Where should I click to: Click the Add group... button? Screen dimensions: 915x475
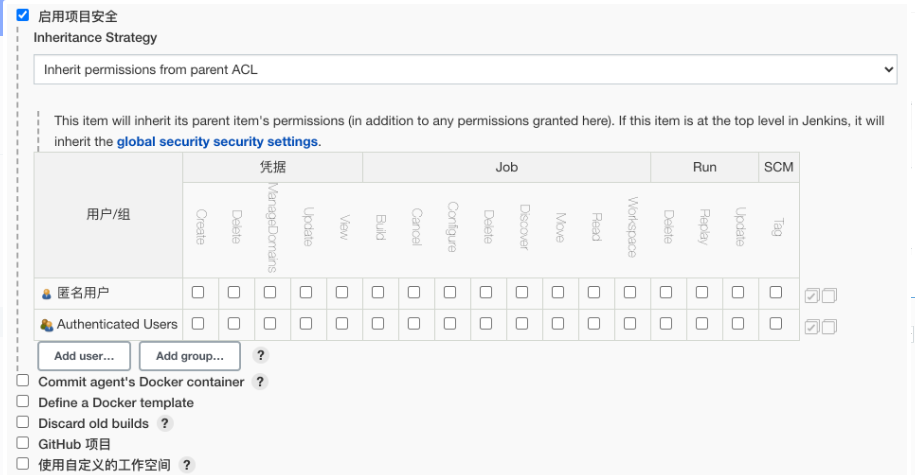189,355
